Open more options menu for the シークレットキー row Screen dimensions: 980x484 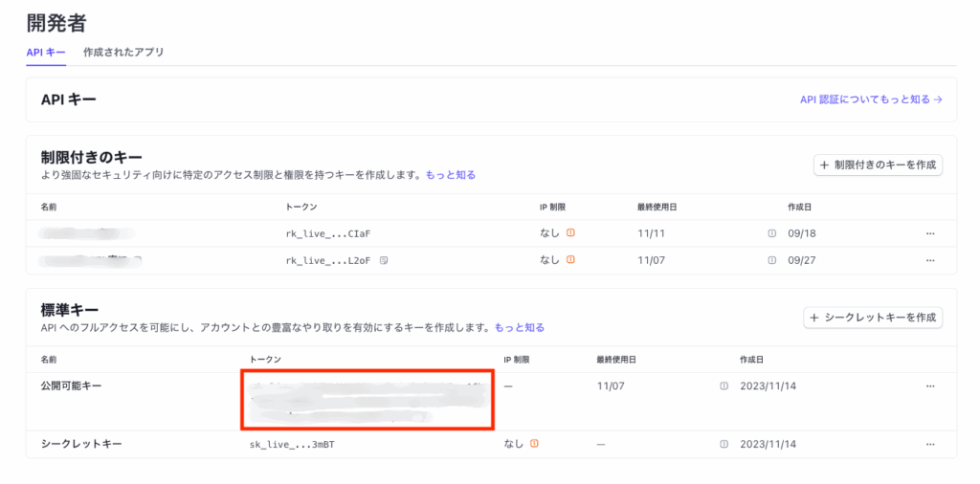(x=929, y=444)
